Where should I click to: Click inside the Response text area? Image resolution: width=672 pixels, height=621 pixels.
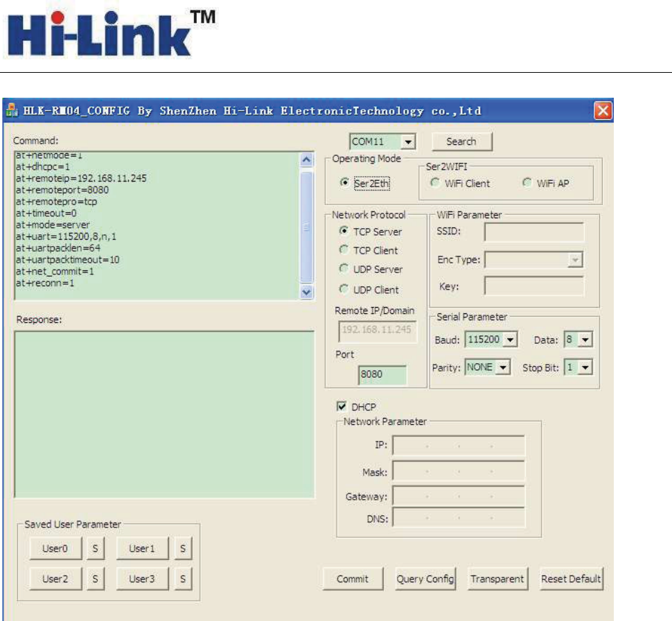coord(165,414)
